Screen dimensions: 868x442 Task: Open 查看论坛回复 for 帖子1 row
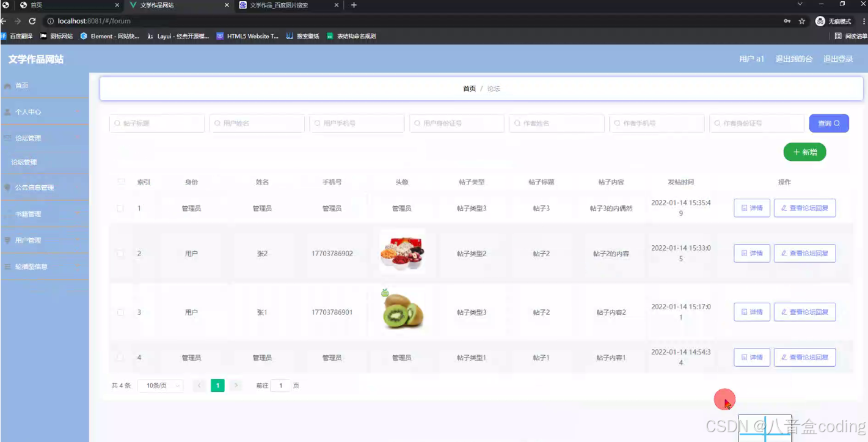(x=804, y=357)
